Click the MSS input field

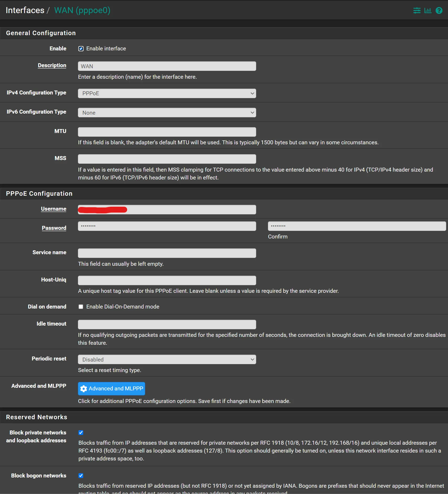[x=167, y=159]
